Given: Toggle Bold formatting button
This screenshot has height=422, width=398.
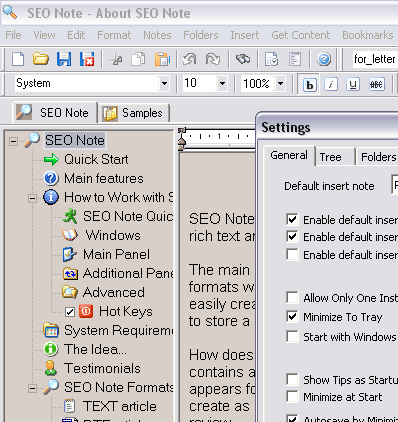Looking at the screenshot, I should point(309,85).
